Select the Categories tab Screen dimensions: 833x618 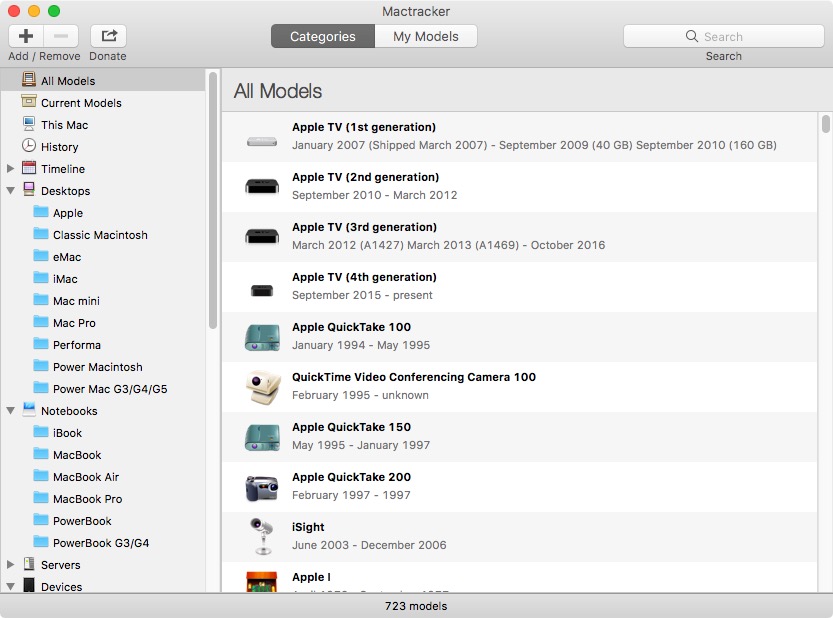click(322, 36)
